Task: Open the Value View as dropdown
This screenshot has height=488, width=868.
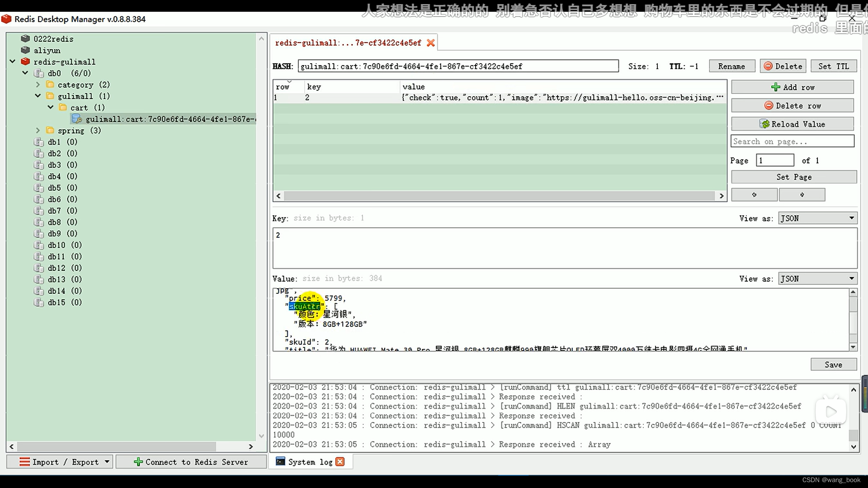Action: pos(817,279)
